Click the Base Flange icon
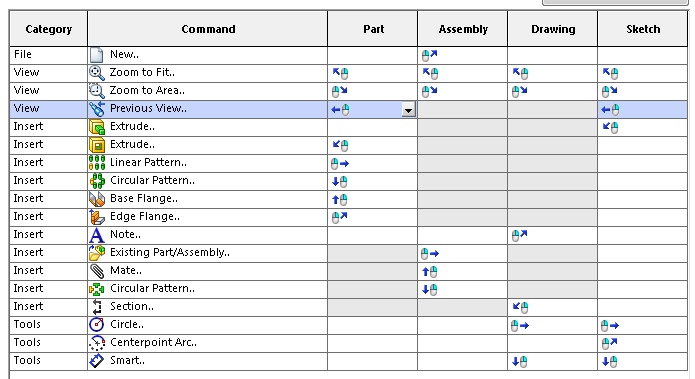The image size is (695, 379). (x=97, y=199)
